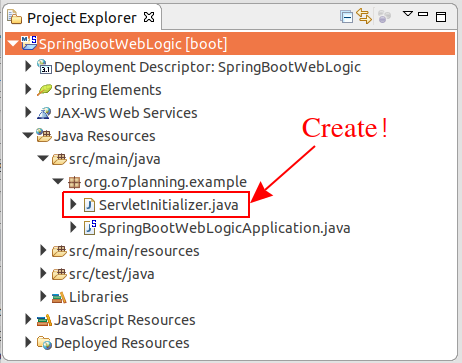Expand the Deployment Descriptor node
The image size is (462, 363).
(x=28, y=66)
